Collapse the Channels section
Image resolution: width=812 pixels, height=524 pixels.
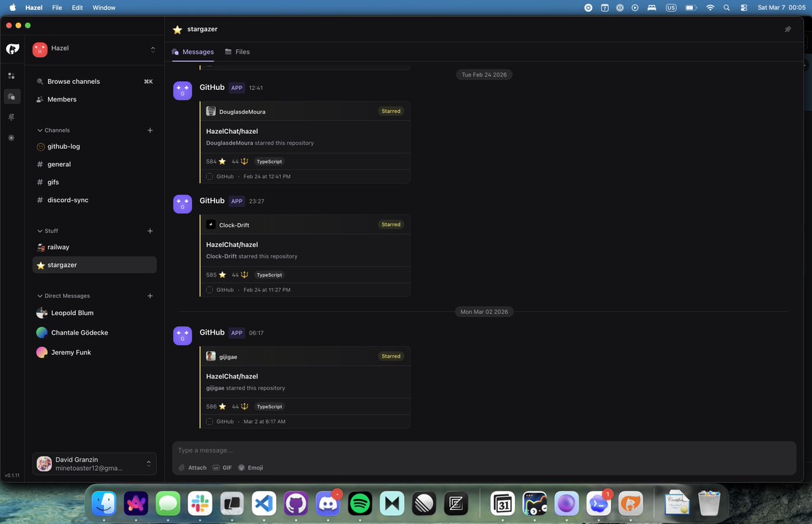tap(53, 130)
